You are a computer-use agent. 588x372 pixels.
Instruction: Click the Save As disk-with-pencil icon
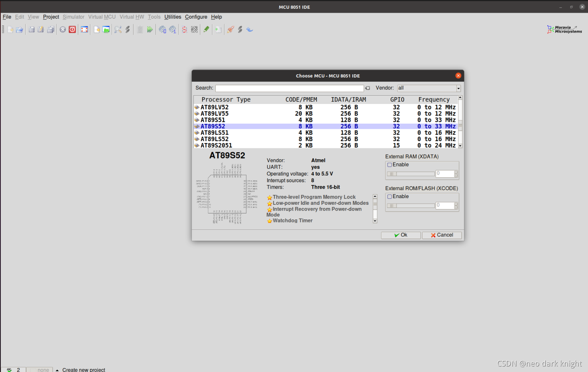pyautogui.click(x=41, y=30)
